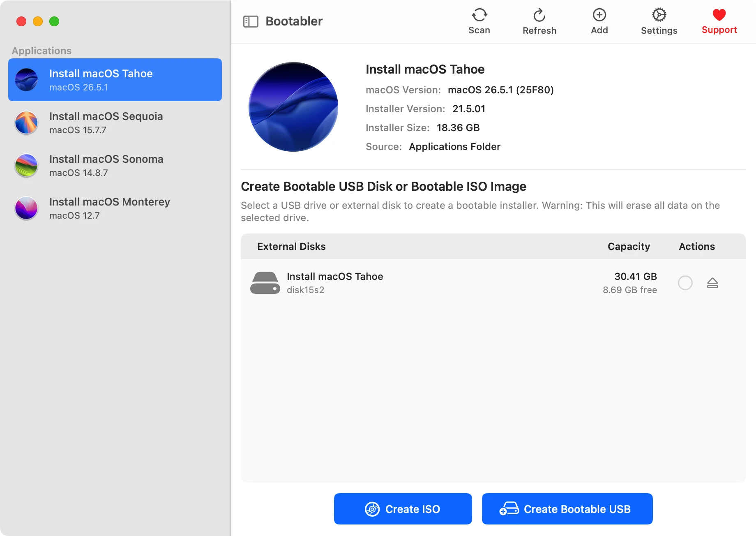The image size is (756, 536).
Task: Select Install macOS Tahoe in sidebar
Action: (115, 80)
